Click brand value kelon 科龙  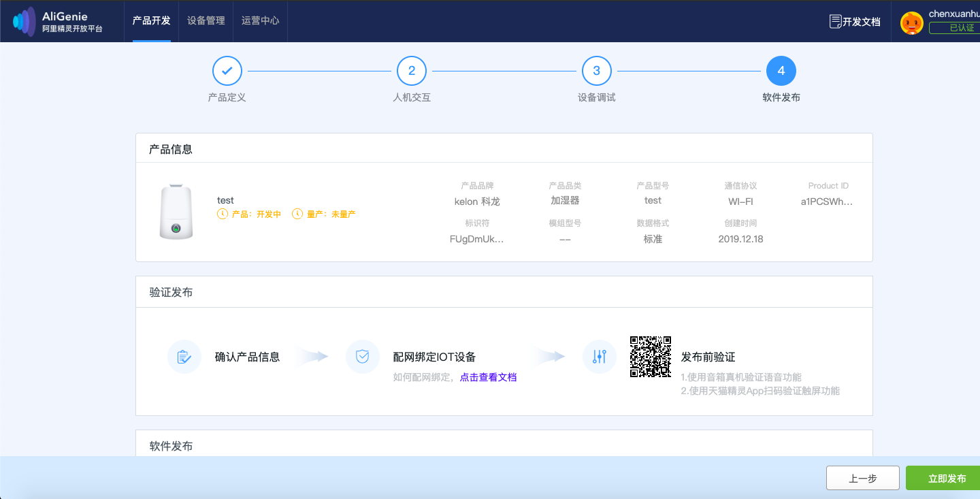477,201
